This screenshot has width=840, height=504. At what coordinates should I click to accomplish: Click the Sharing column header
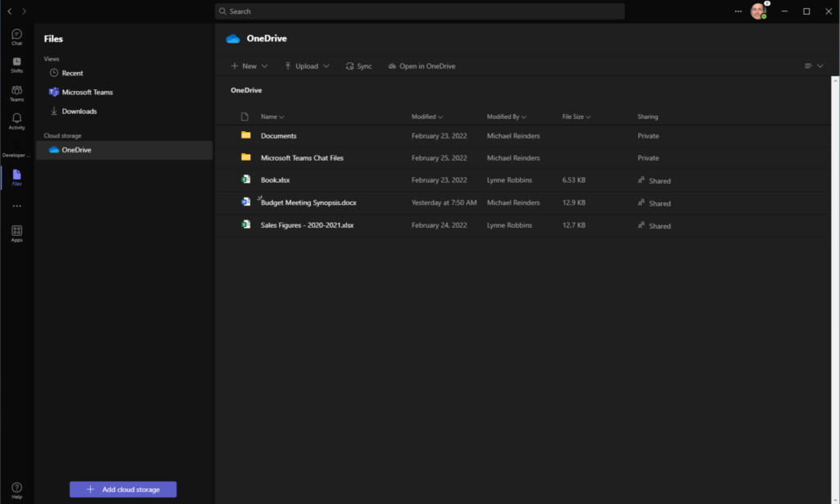(648, 116)
